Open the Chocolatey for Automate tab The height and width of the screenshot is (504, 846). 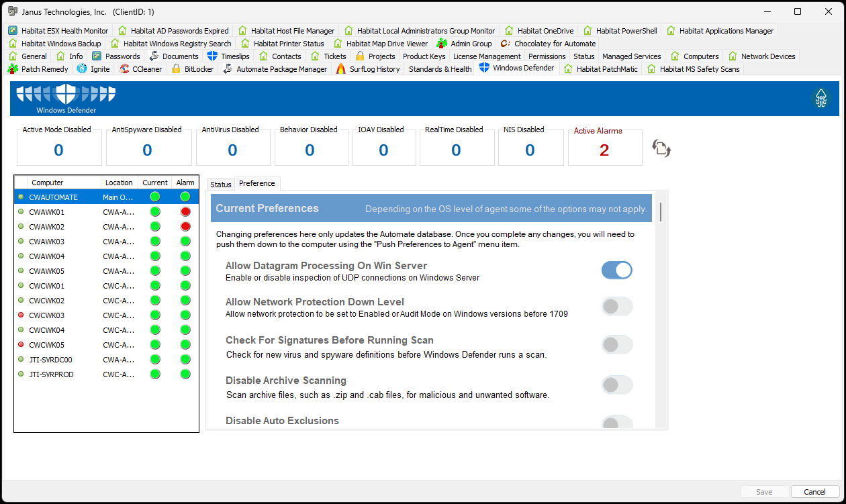coord(548,44)
